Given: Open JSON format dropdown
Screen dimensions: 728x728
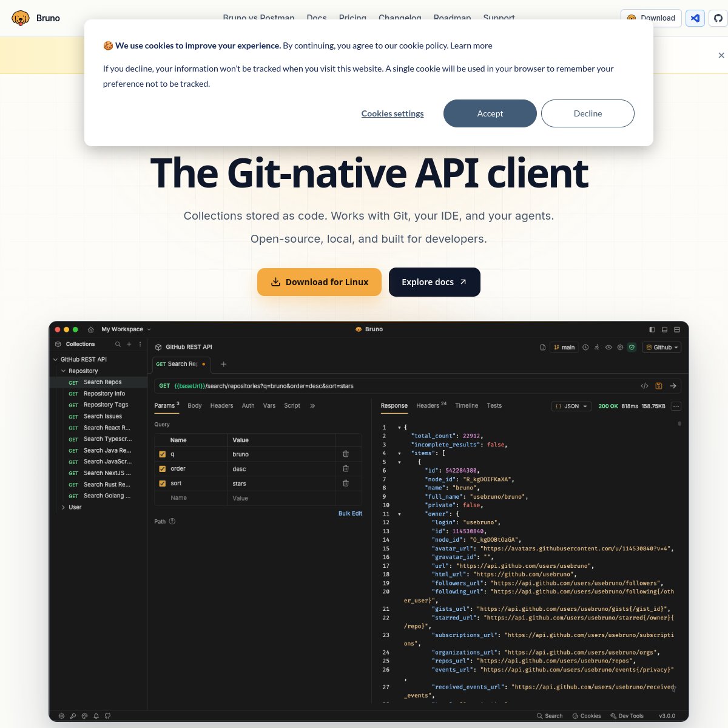Looking at the screenshot, I should point(571,406).
